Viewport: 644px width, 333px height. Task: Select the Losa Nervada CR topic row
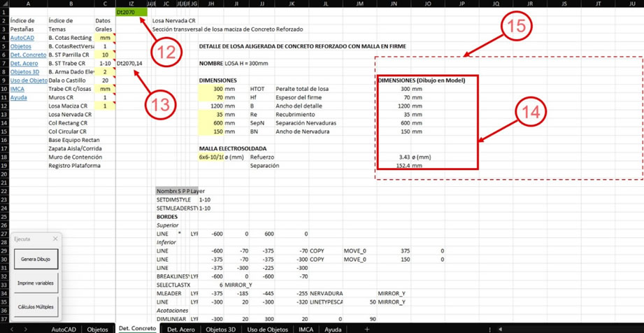(x=70, y=115)
